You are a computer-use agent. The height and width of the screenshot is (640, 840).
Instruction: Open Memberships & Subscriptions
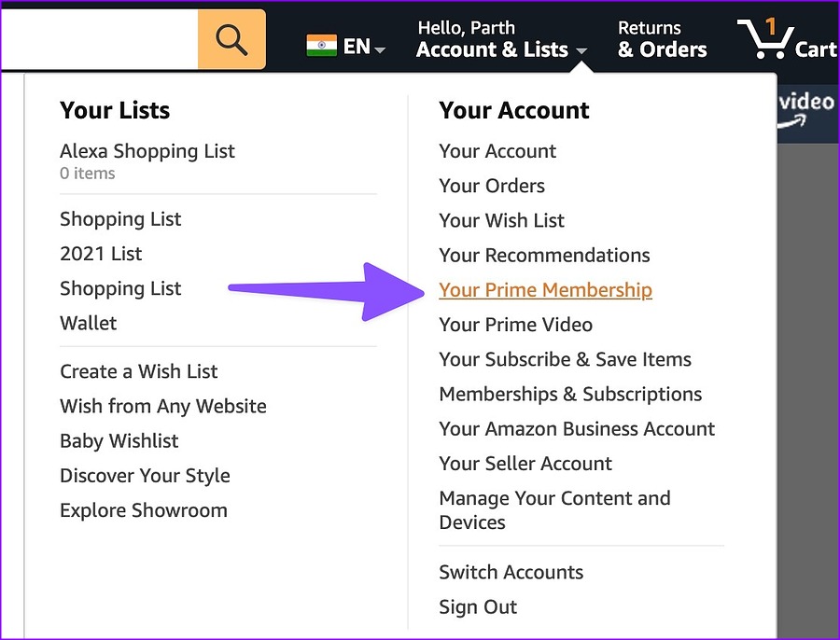tap(570, 394)
